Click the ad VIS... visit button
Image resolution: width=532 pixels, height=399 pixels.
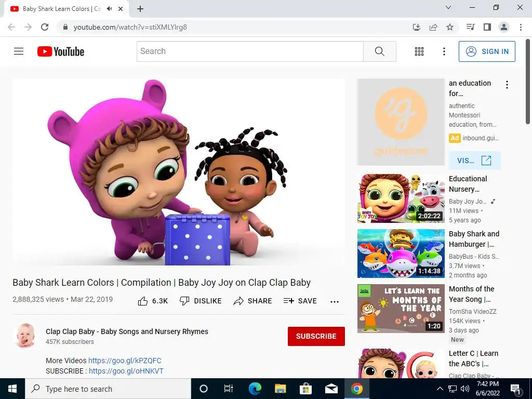point(474,161)
